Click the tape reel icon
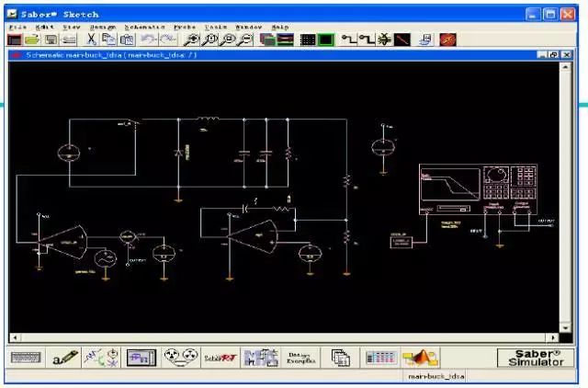 pos(181,358)
